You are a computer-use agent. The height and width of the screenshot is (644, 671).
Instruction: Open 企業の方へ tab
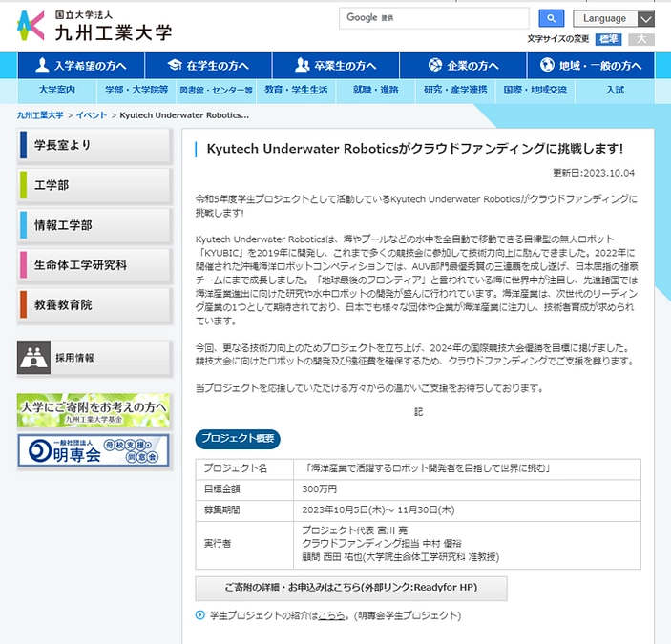[463, 66]
